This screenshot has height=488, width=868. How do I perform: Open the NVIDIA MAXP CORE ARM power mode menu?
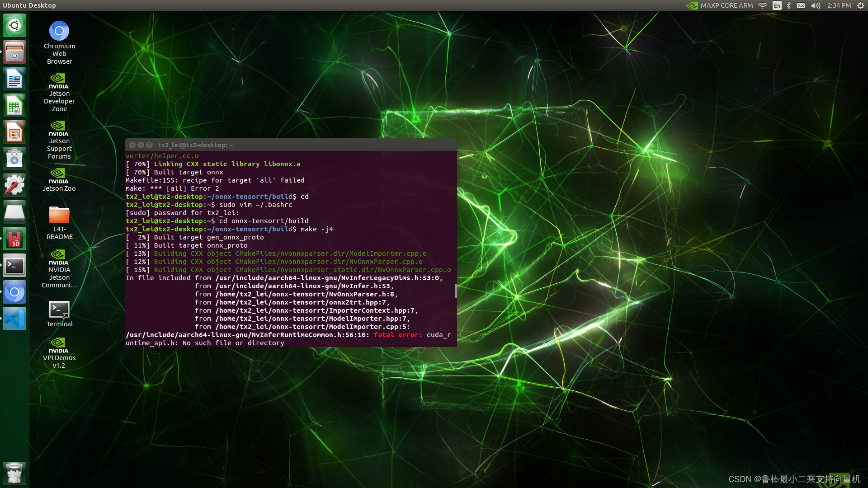click(719, 5)
